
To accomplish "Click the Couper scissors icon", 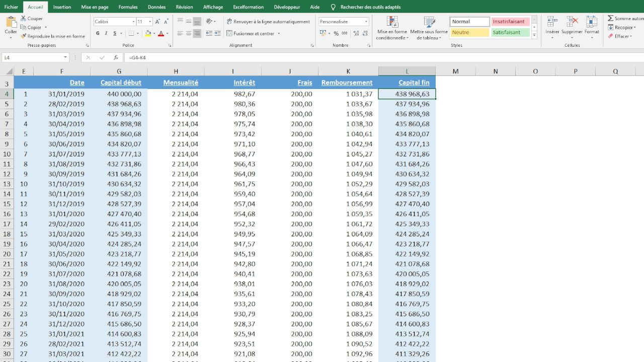I will (x=24, y=19).
